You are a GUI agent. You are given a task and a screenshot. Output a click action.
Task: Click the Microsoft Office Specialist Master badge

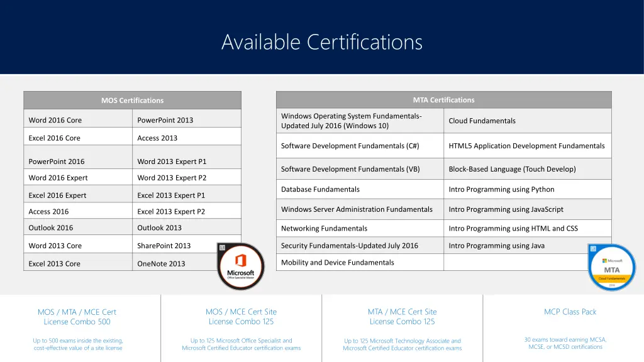[241, 266]
